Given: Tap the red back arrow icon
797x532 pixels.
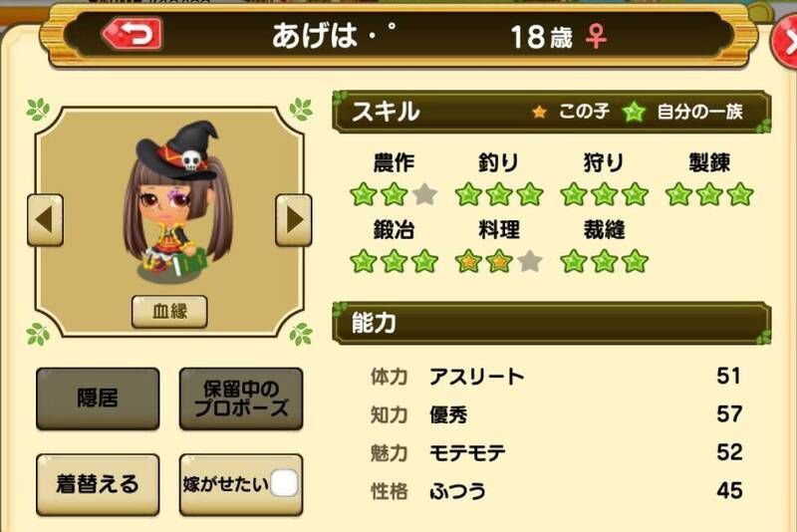Looking at the screenshot, I should coord(133,34).
